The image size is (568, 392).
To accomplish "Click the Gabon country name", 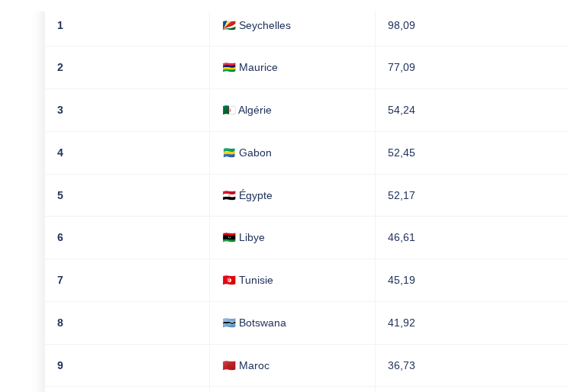I will pyautogui.click(x=255, y=153).
